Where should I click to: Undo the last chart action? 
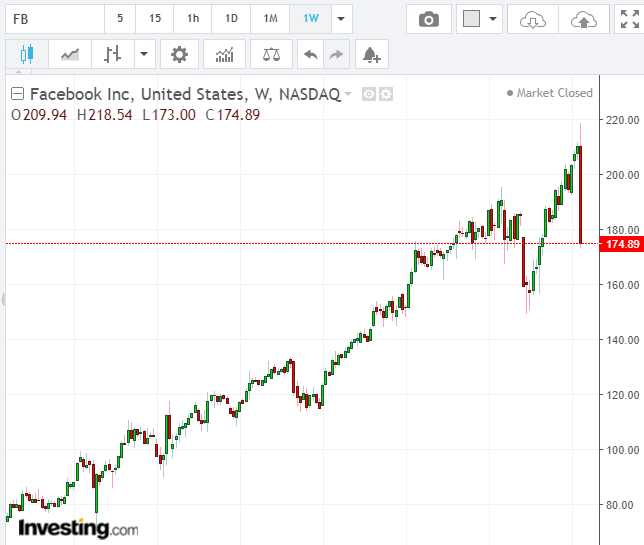(311, 55)
